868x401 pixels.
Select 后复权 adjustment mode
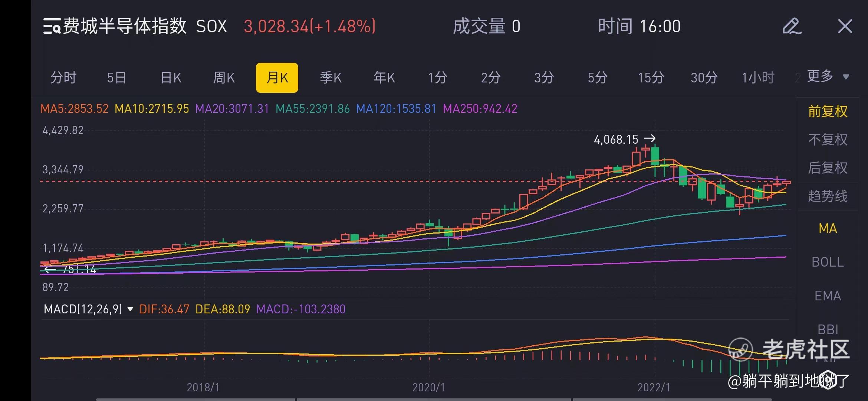tap(828, 168)
